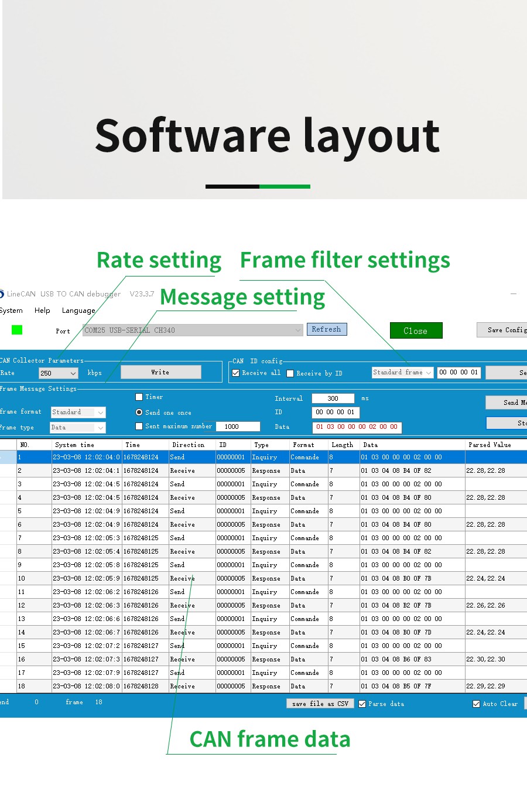Tick the Sent maximum number checkbox
The height and width of the screenshot is (812, 527).
click(x=139, y=427)
